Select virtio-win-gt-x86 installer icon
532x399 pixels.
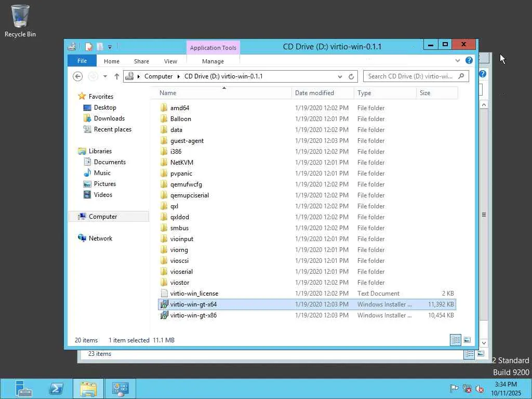(x=164, y=315)
